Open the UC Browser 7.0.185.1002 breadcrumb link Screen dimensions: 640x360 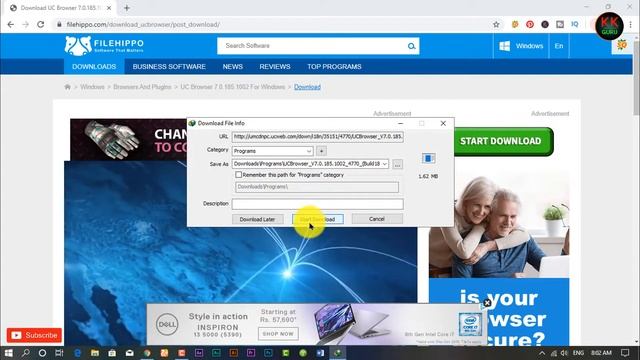(x=233, y=87)
